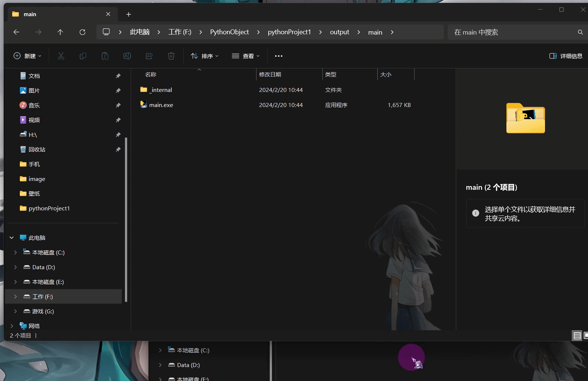588x381 pixels.
Task: Switch to details list view icon in status bar
Action: (x=577, y=335)
